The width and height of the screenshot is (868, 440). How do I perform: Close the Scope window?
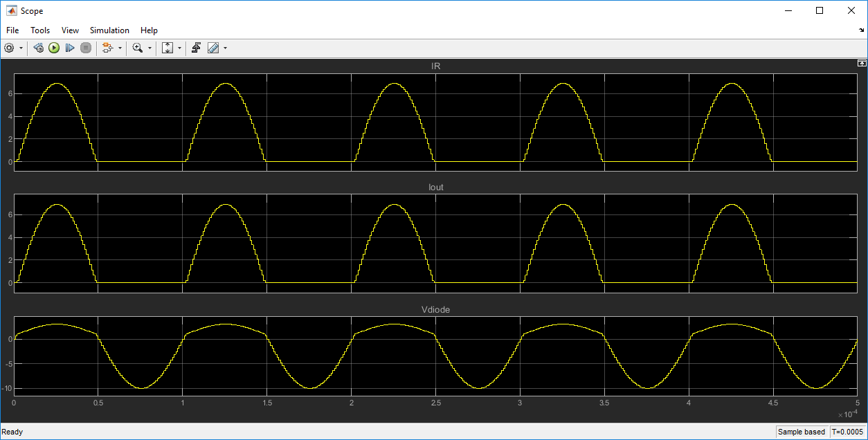tap(851, 10)
